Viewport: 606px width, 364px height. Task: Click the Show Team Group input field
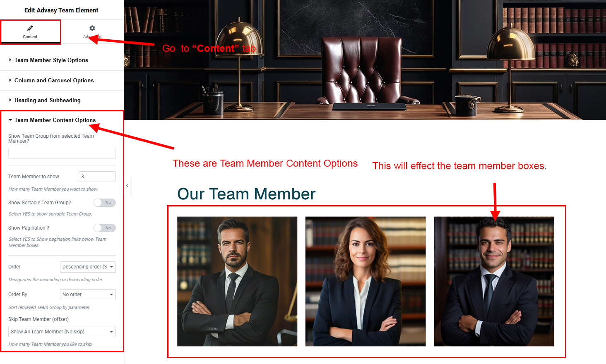pos(62,153)
